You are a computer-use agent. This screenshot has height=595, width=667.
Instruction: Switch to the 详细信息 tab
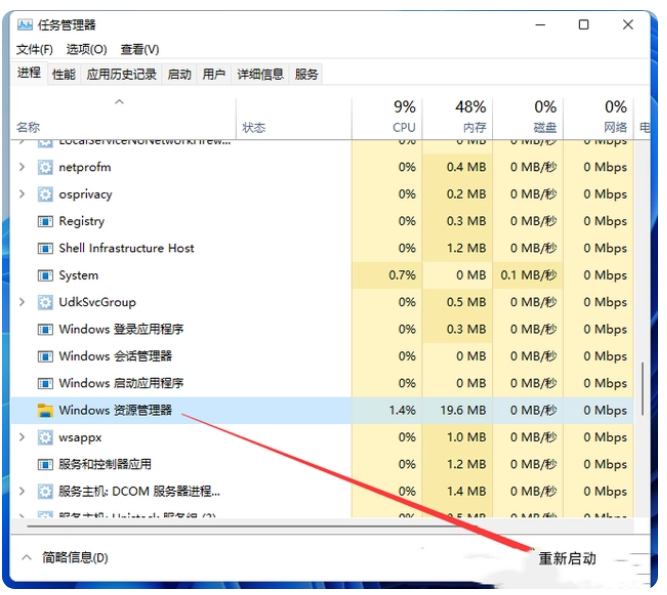[260, 74]
